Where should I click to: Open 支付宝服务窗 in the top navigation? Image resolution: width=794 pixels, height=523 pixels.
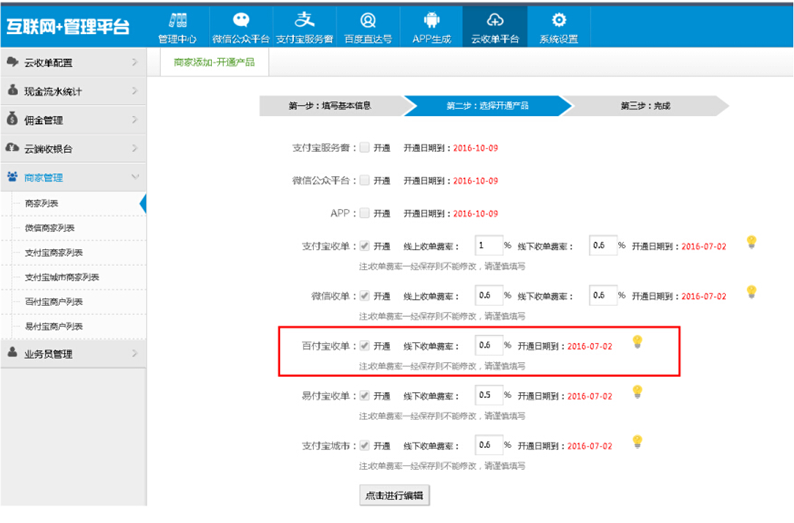coord(304,27)
